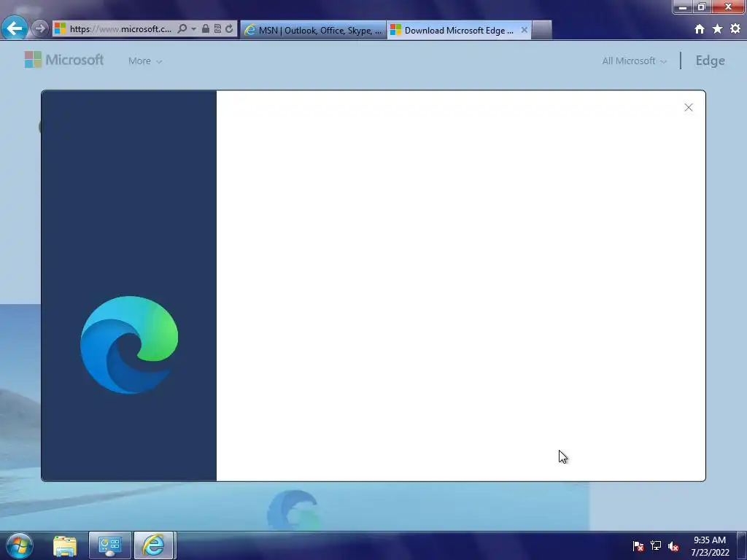
Task: Open Action Center flag in system tray
Action: 638,546
